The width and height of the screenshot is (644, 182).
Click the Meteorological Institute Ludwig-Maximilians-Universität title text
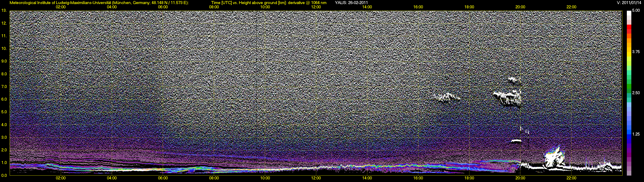point(99,3)
